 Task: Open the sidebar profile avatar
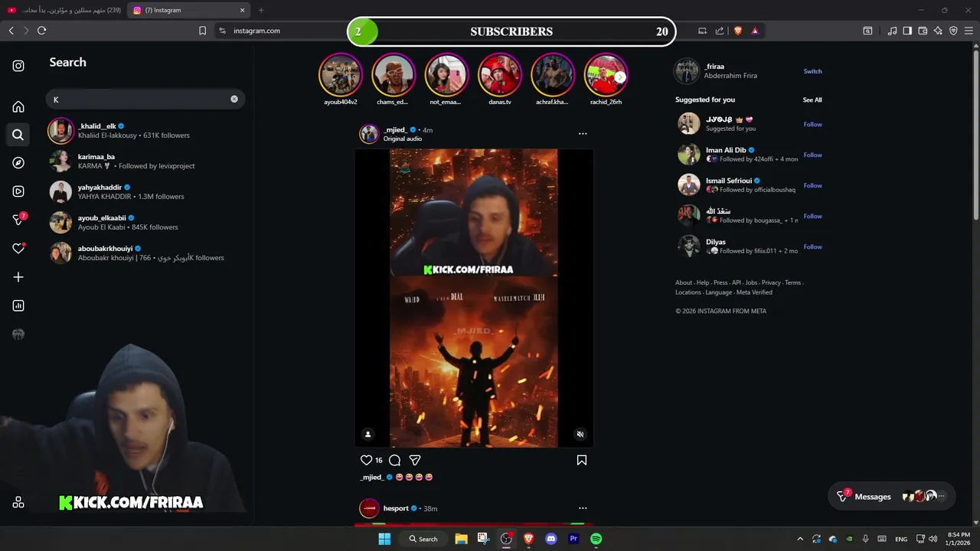click(x=18, y=334)
